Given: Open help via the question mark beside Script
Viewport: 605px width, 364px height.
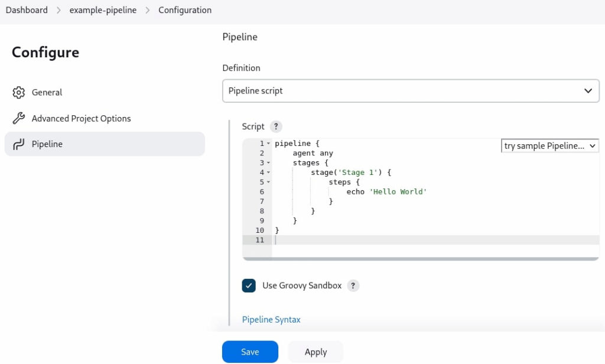Looking at the screenshot, I should (x=275, y=126).
